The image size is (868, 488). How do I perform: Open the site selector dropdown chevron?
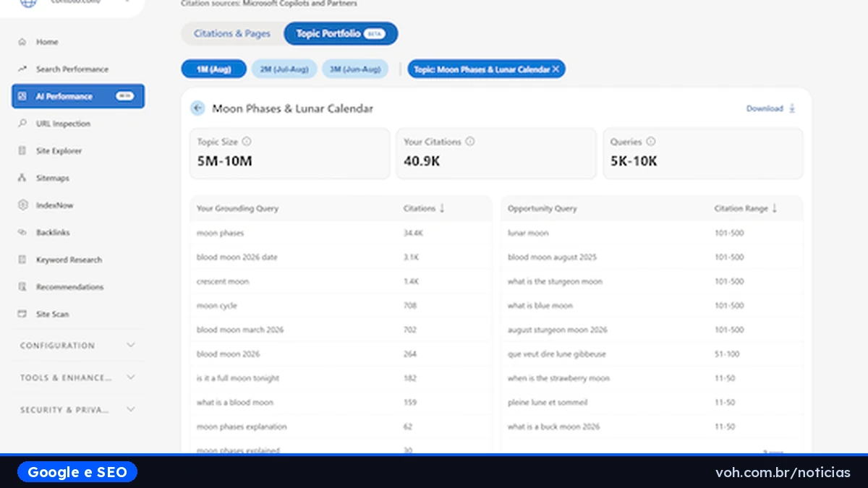click(x=129, y=2)
